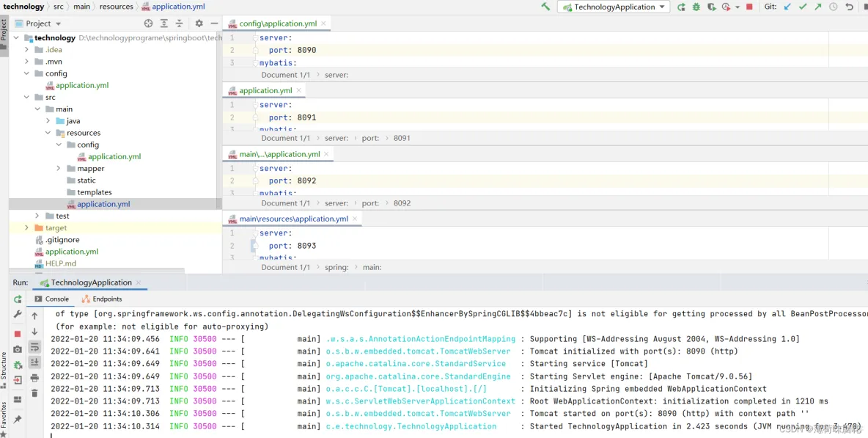Click the Git history clock icon
868x438 pixels.
tap(833, 7)
